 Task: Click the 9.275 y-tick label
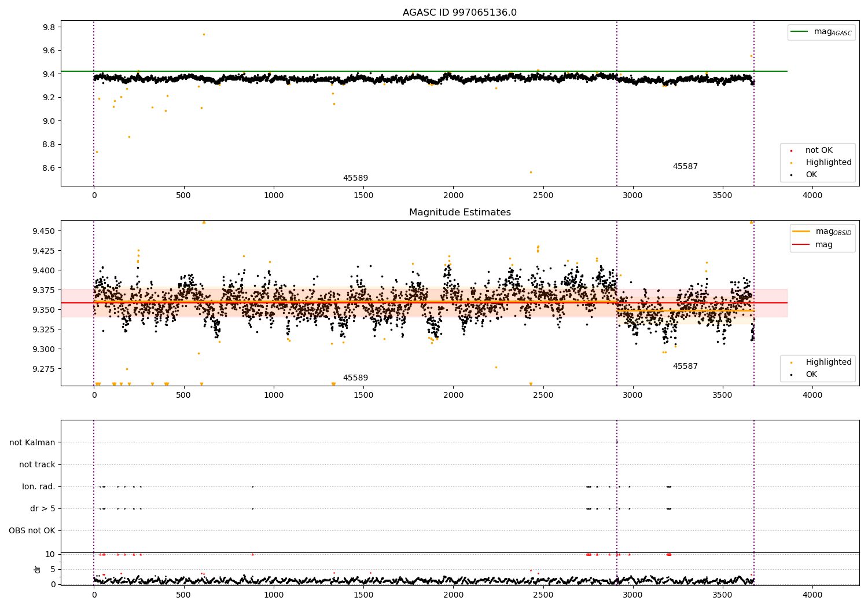[44, 369]
